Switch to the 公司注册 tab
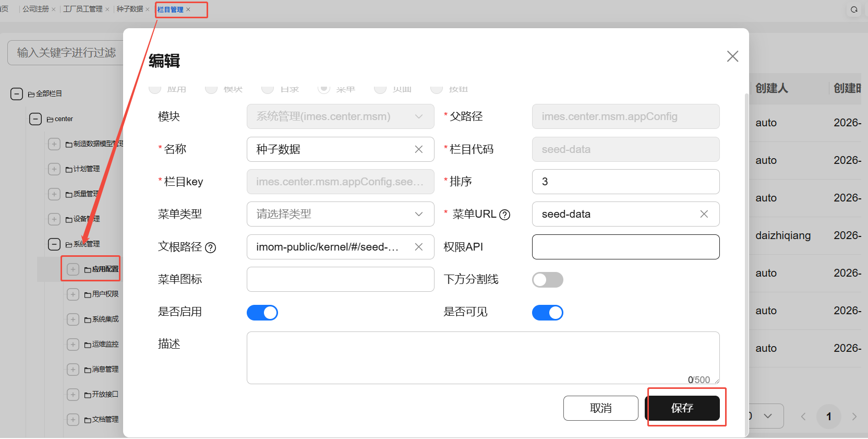The height and width of the screenshot is (439, 868). click(x=35, y=9)
